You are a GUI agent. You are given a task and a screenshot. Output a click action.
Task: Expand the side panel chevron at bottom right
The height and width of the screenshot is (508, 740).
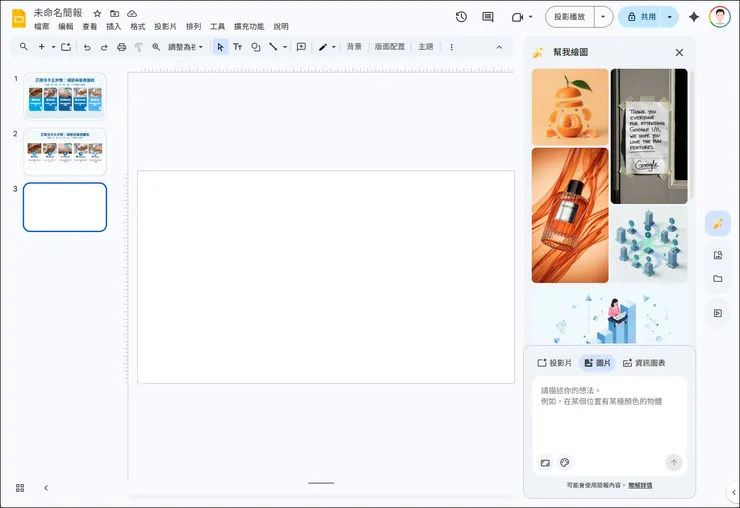[734, 492]
